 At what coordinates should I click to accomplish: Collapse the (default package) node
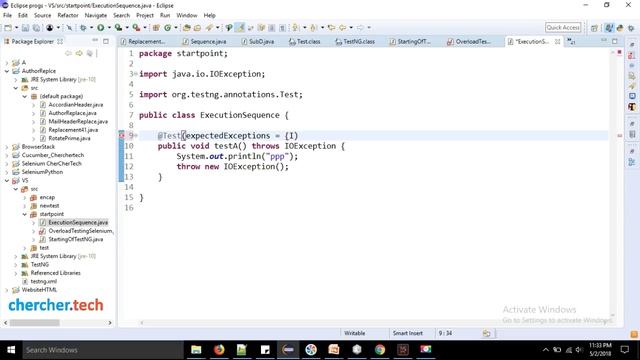click(x=24, y=96)
